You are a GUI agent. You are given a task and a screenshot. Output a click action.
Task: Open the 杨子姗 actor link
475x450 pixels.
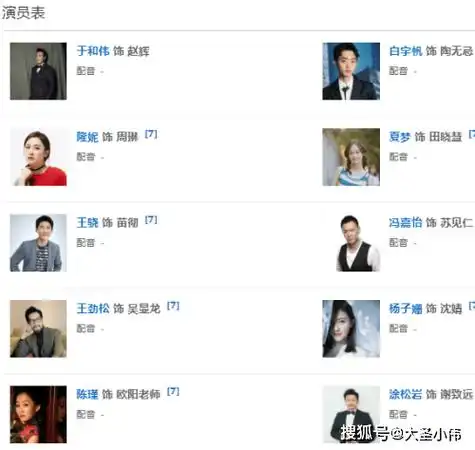[x=405, y=308]
